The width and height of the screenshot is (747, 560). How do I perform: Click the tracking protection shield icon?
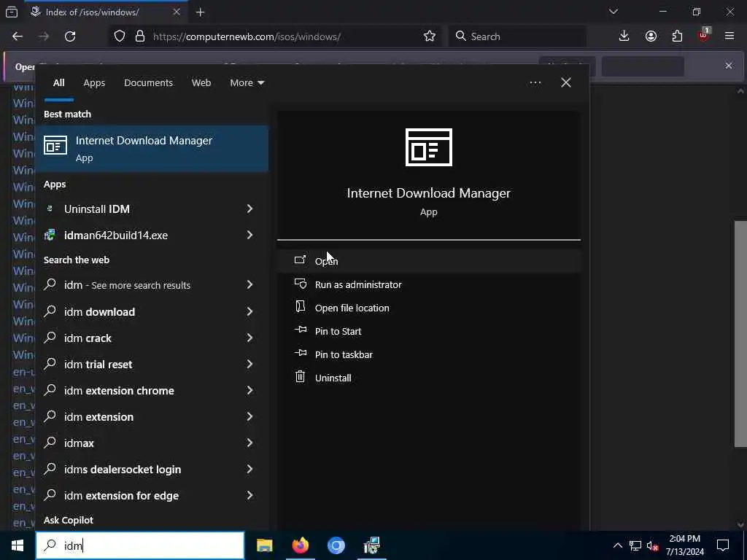(x=120, y=36)
